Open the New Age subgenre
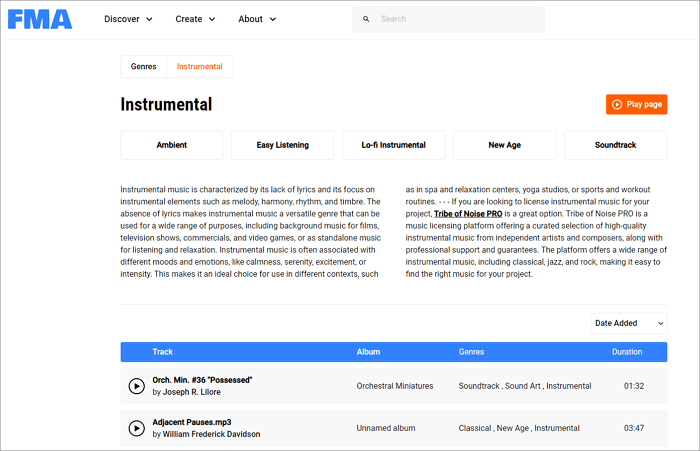The image size is (700, 451). [504, 145]
